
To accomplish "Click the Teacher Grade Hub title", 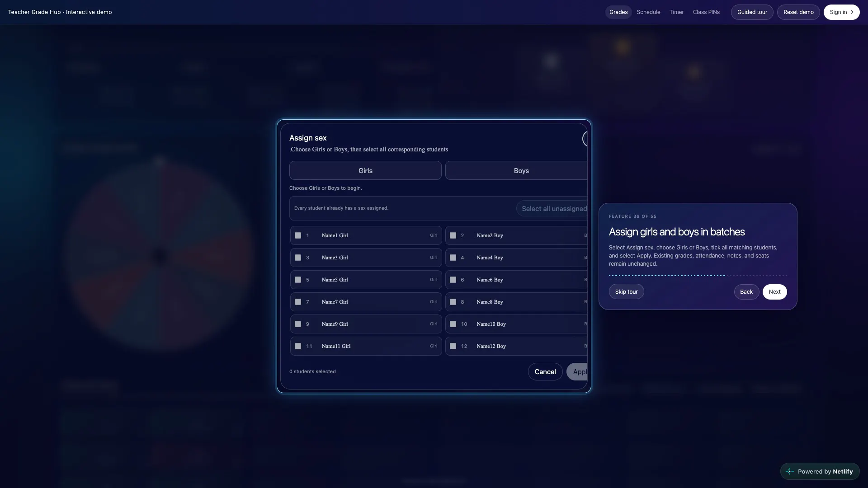I will coord(60,12).
